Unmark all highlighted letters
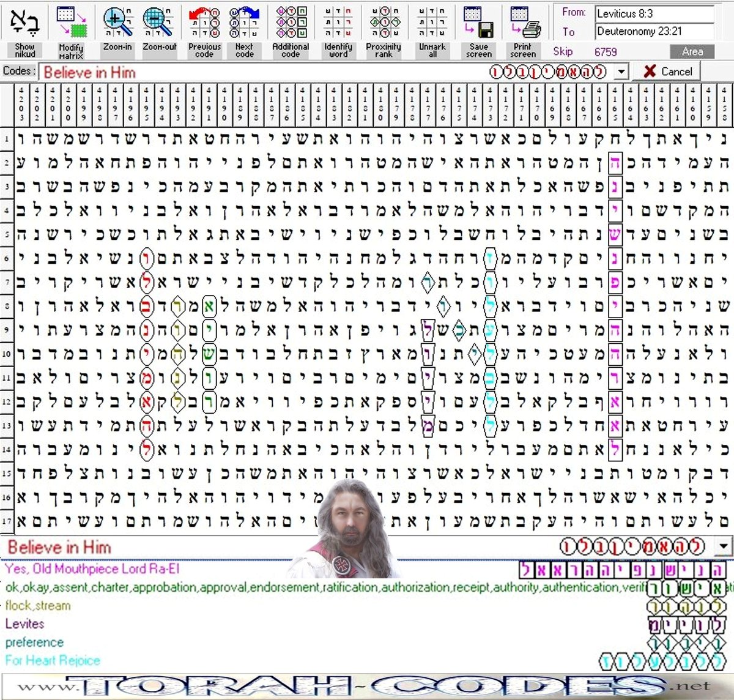Screen dimensions: 734x700 pos(431,28)
